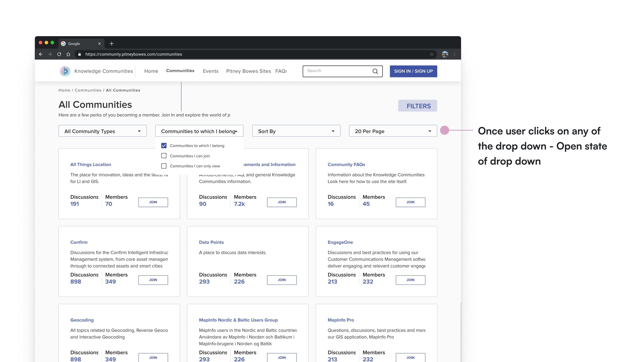Expand the Sort By dropdown
The width and height of the screenshot is (644, 362).
click(296, 131)
